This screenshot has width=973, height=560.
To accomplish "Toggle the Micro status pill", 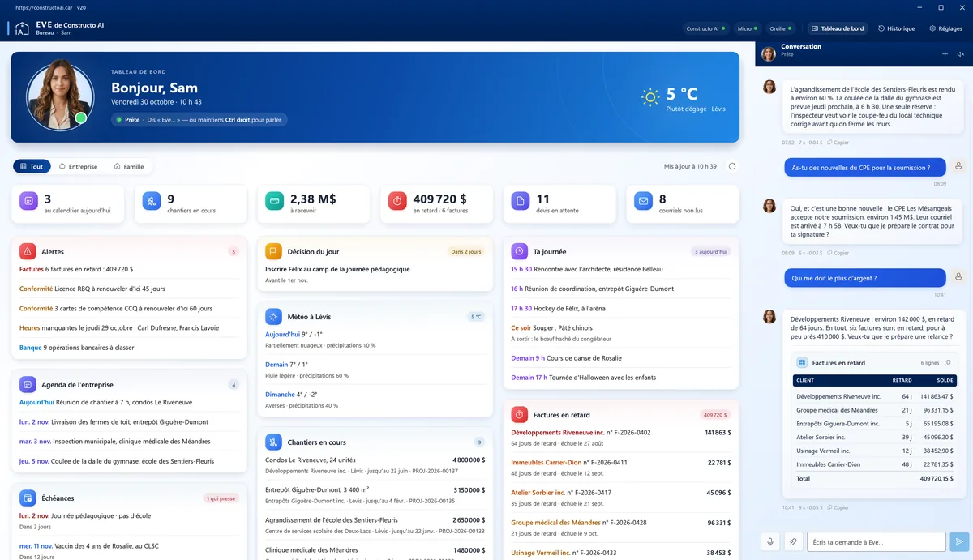I will [747, 28].
